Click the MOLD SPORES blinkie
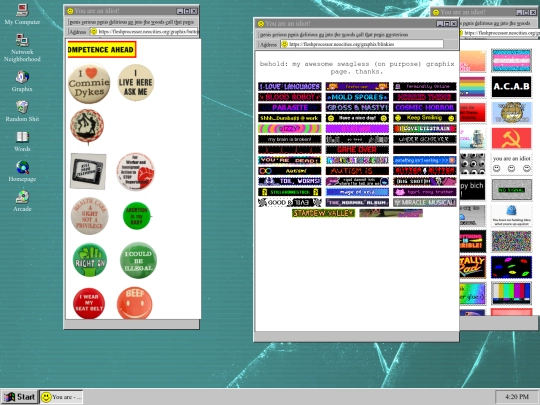This screenshot has height=405, width=540. (x=357, y=97)
